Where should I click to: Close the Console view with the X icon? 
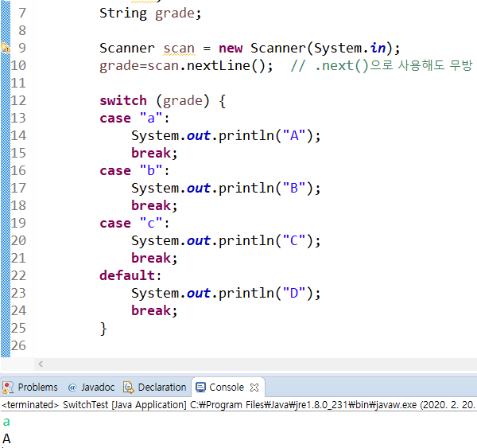[254, 388]
